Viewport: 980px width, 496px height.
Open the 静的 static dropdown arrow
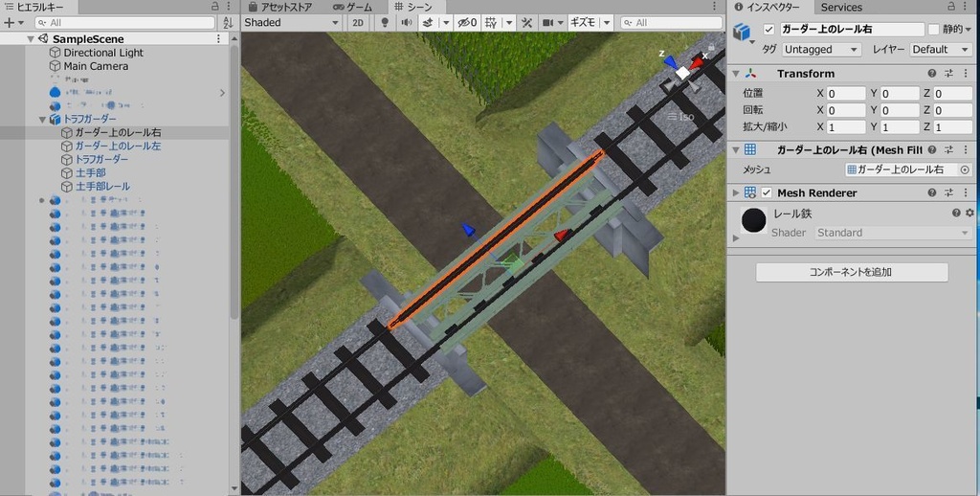969,30
